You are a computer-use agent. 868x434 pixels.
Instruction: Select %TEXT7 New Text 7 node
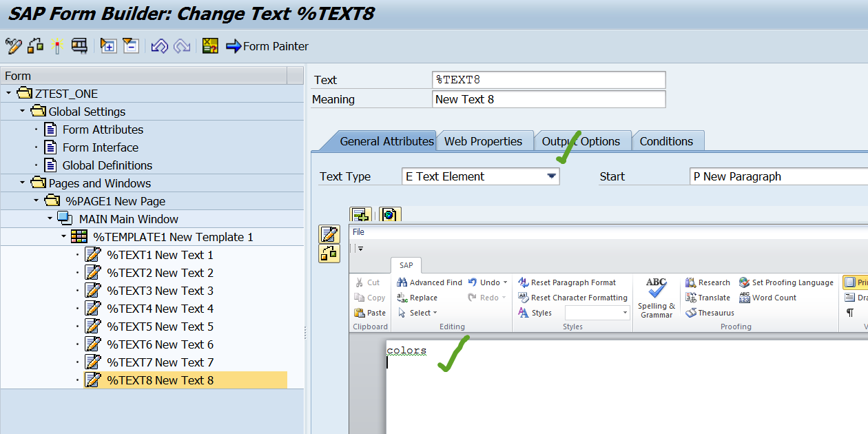coord(160,362)
